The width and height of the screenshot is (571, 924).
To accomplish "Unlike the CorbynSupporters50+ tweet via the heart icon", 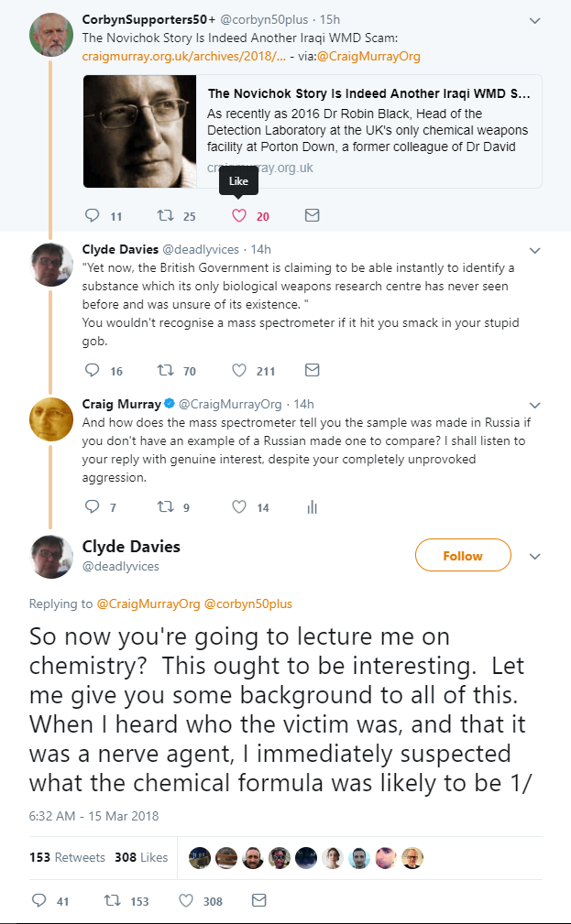I will (239, 216).
